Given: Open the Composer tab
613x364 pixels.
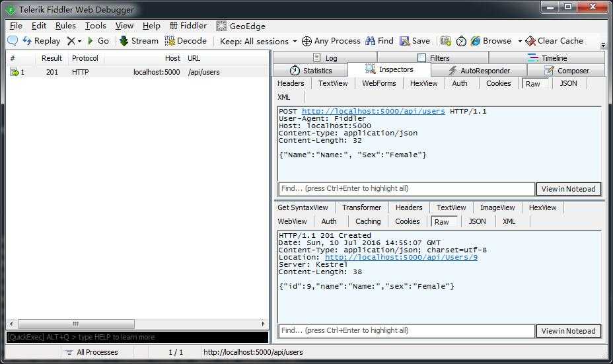Looking at the screenshot, I should pos(567,71).
